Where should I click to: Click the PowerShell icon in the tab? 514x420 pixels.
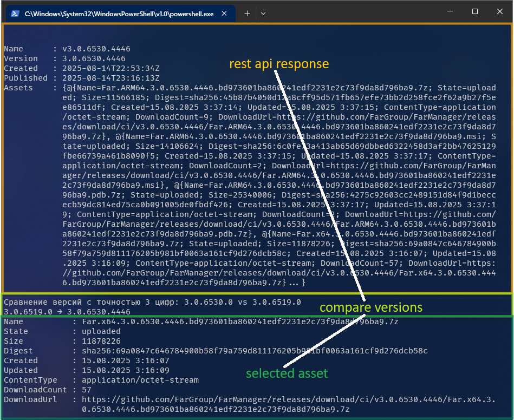tap(15, 14)
